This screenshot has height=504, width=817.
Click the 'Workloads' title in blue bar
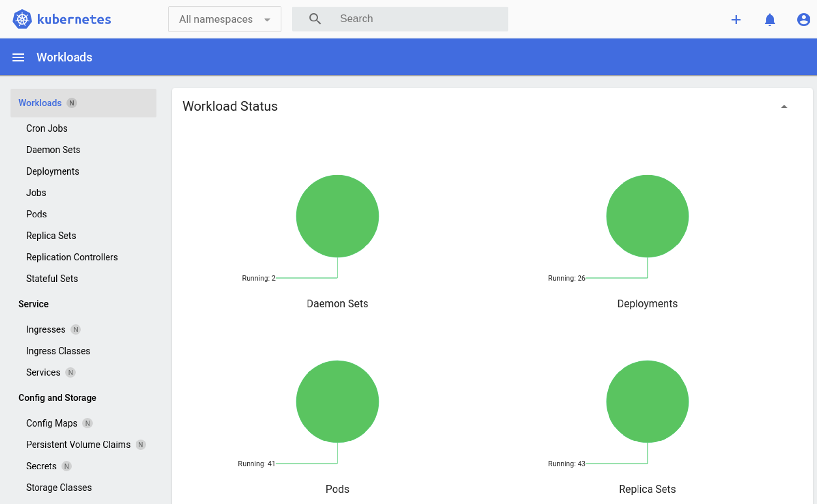[x=64, y=57]
